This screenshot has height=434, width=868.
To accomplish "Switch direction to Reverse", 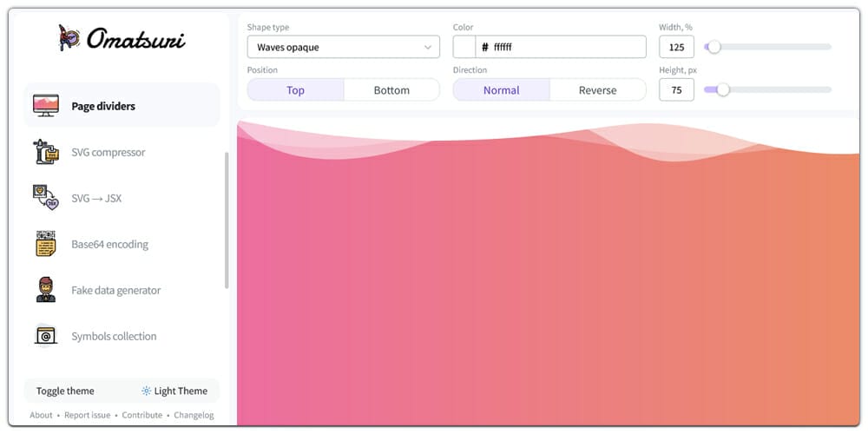I will tap(597, 90).
